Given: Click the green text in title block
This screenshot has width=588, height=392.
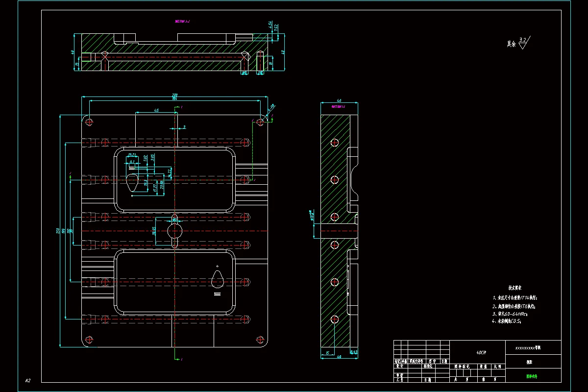Looking at the screenshot, I should point(532,377).
